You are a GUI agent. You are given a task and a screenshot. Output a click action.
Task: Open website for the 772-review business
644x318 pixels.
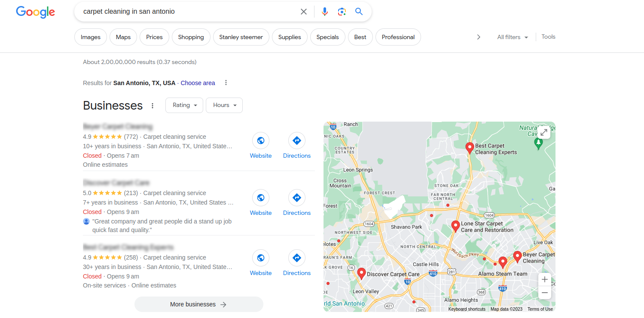261,146
